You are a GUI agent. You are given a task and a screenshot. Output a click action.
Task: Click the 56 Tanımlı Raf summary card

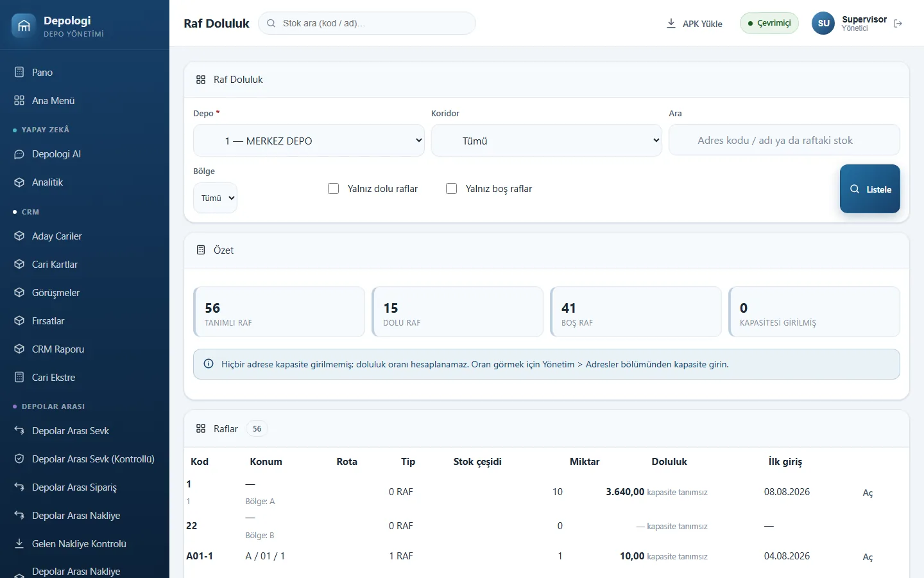point(279,312)
